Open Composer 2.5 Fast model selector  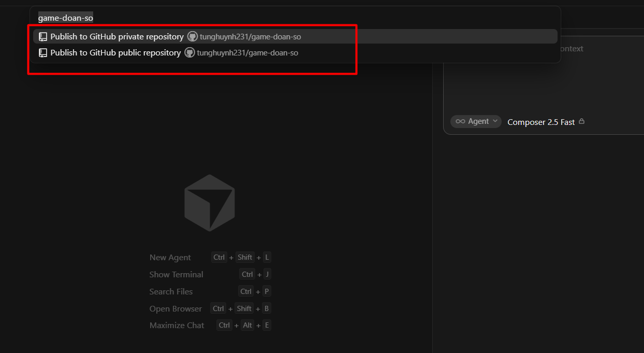pyautogui.click(x=541, y=122)
